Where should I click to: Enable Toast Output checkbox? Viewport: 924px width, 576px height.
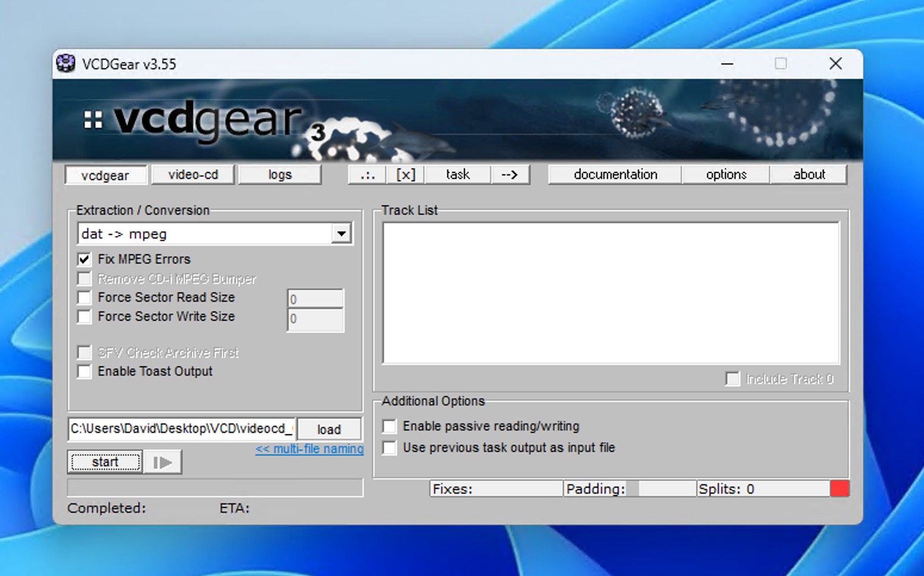coord(84,371)
